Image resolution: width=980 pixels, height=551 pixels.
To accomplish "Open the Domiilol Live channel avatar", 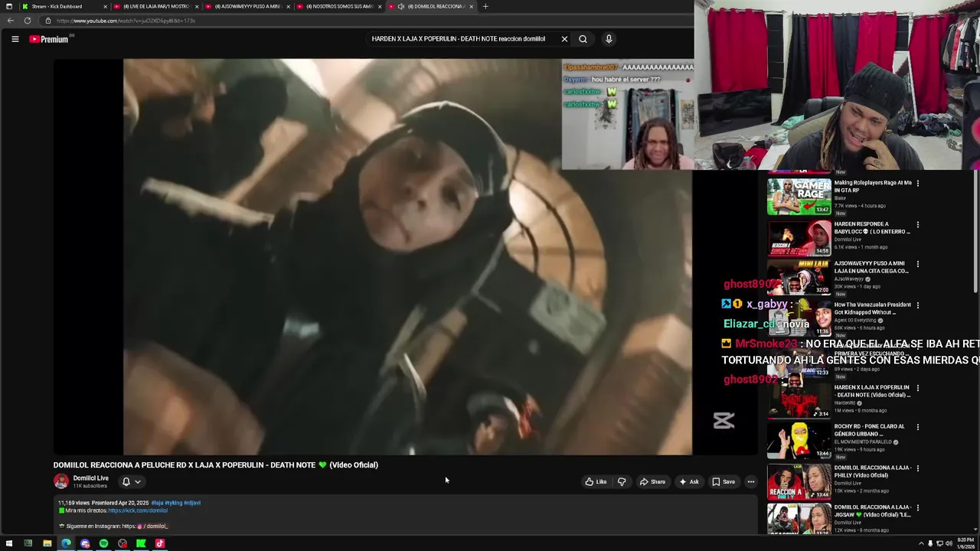I will pyautogui.click(x=60, y=481).
